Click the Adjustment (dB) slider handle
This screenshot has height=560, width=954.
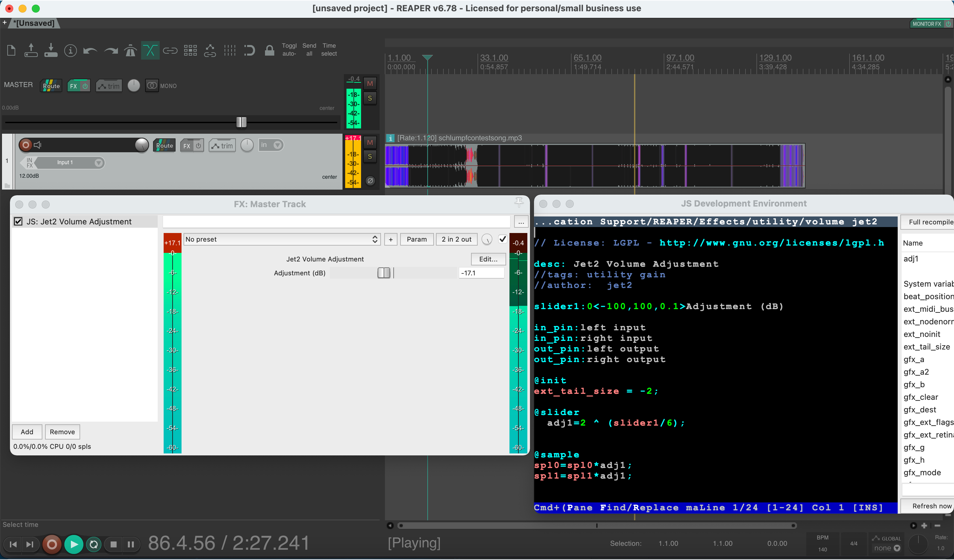(384, 273)
